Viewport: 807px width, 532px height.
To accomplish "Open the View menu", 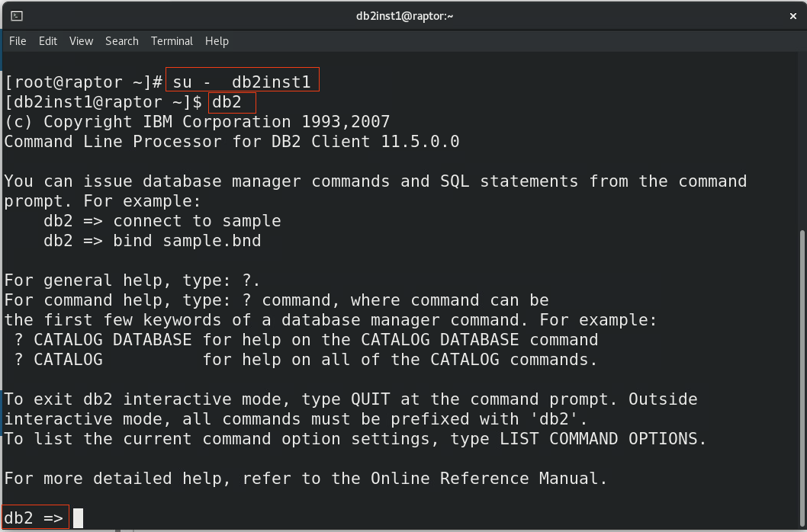I will 82,41.
